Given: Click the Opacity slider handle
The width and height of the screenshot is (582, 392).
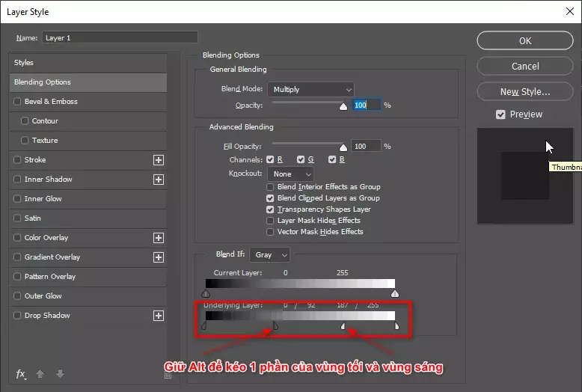Looking at the screenshot, I should coord(343,106).
